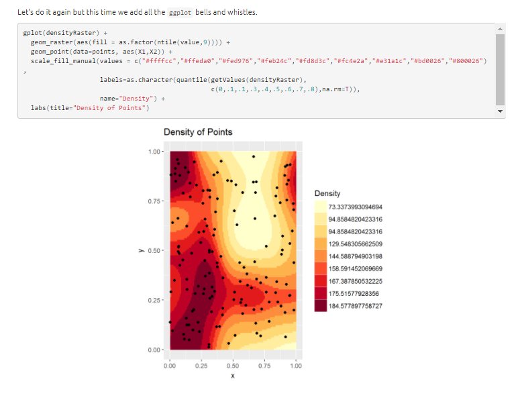Click the geom_point code line
Viewport: 518px width, 420px height.
tap(102, 52)
